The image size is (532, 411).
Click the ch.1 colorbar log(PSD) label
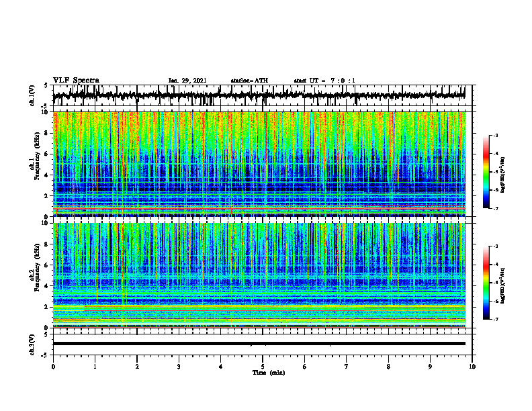pos(503,175)
